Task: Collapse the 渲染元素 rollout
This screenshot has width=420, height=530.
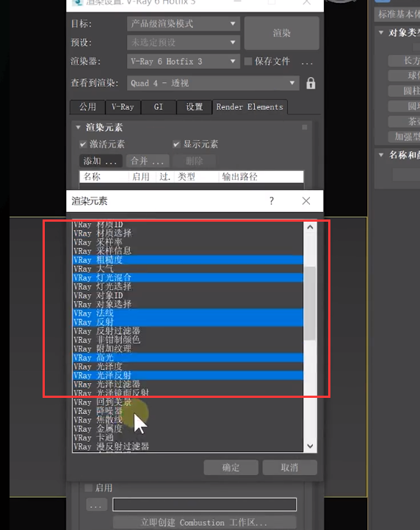Action: point(78,128)
